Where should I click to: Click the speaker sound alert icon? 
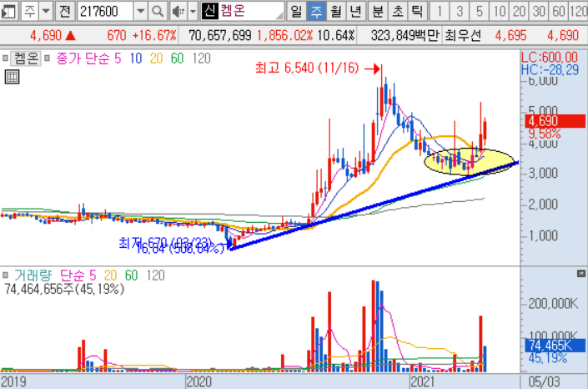pyautogui.click(x=178, y=11)
